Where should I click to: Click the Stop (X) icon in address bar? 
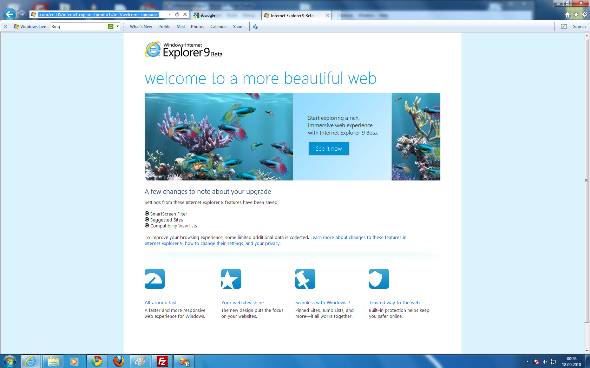pos(185,14)
